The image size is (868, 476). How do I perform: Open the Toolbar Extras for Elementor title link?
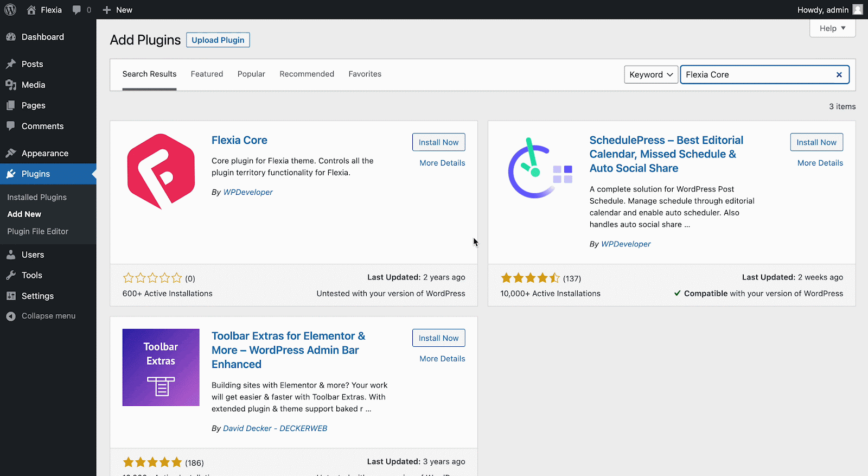click(x=288, y=350)
